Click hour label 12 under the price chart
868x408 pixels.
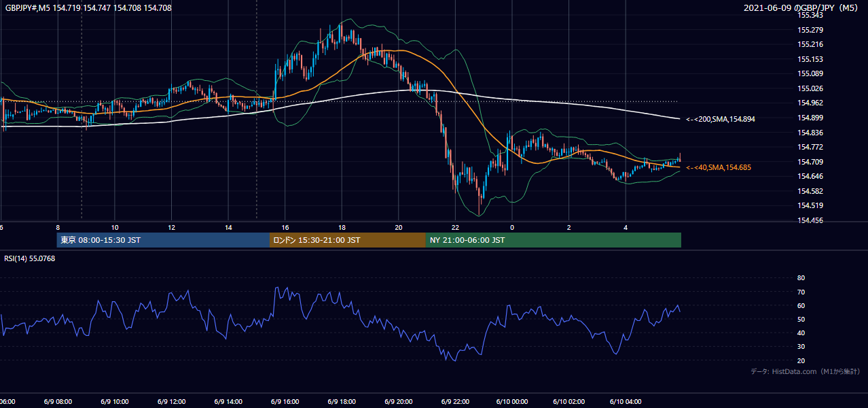171,227
